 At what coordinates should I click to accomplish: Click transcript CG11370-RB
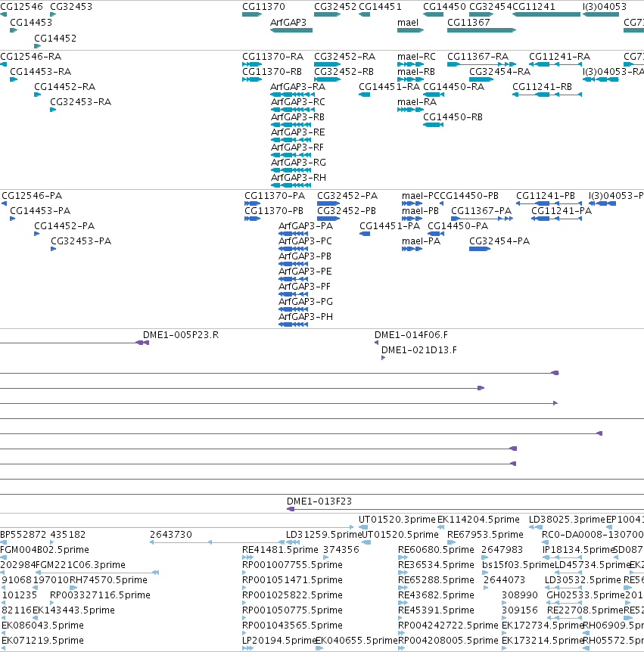pos(272,72)
